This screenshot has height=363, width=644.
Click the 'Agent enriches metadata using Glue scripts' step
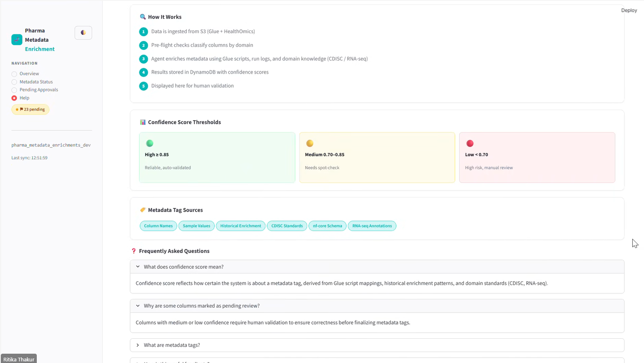point(260,59)
